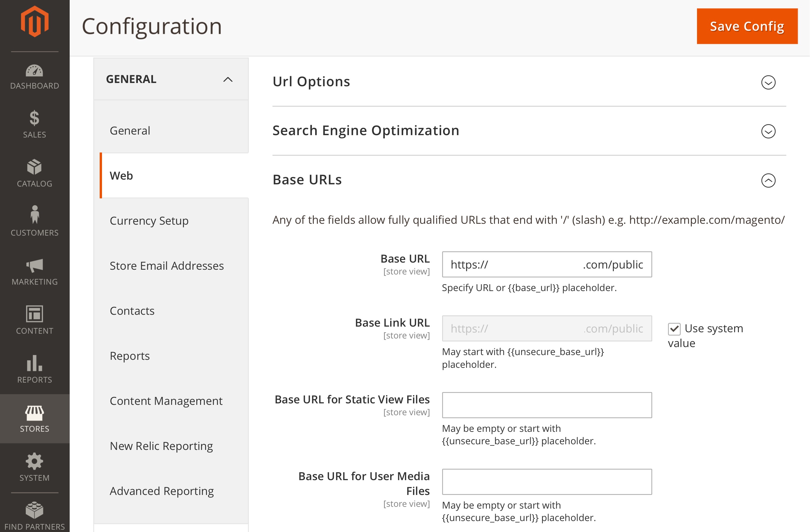Click the Save Config button
Viewport: 810px width, 532px height.
(747, 26)
